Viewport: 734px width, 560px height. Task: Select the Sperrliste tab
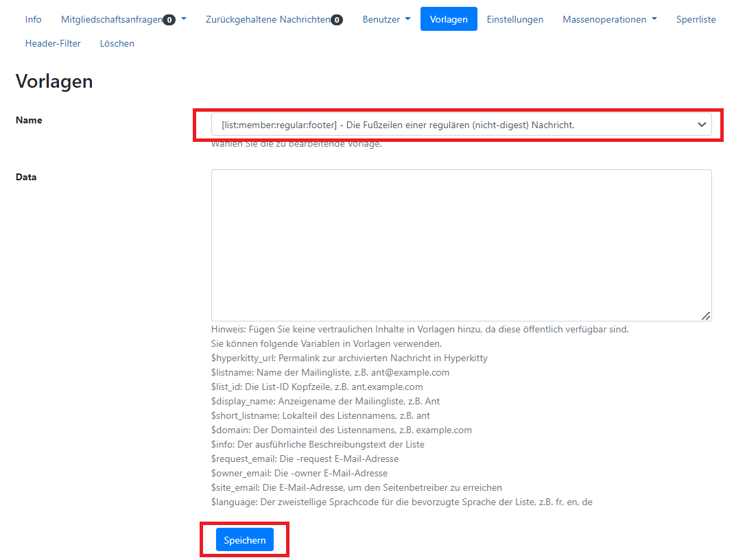coord(696,19)
